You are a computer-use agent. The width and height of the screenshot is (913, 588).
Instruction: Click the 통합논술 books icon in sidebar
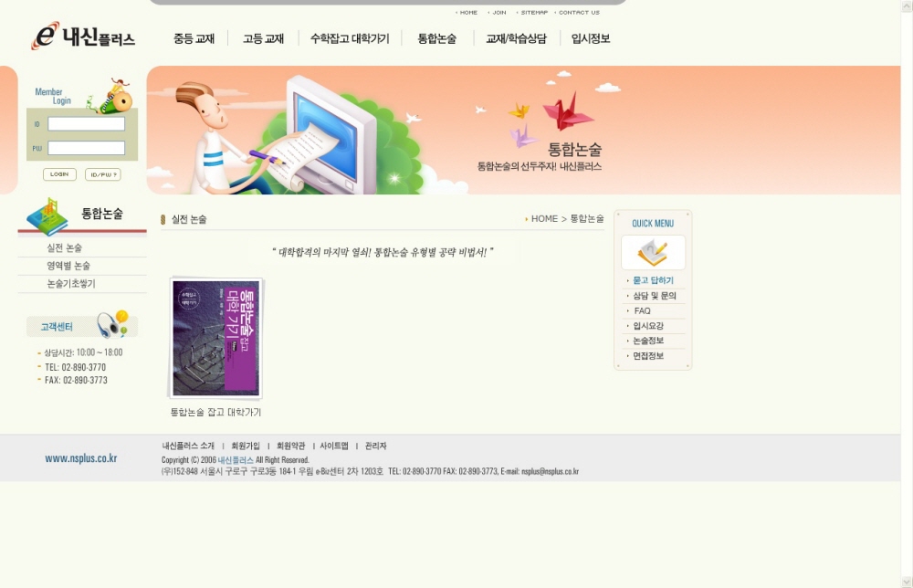pos(48,215)
